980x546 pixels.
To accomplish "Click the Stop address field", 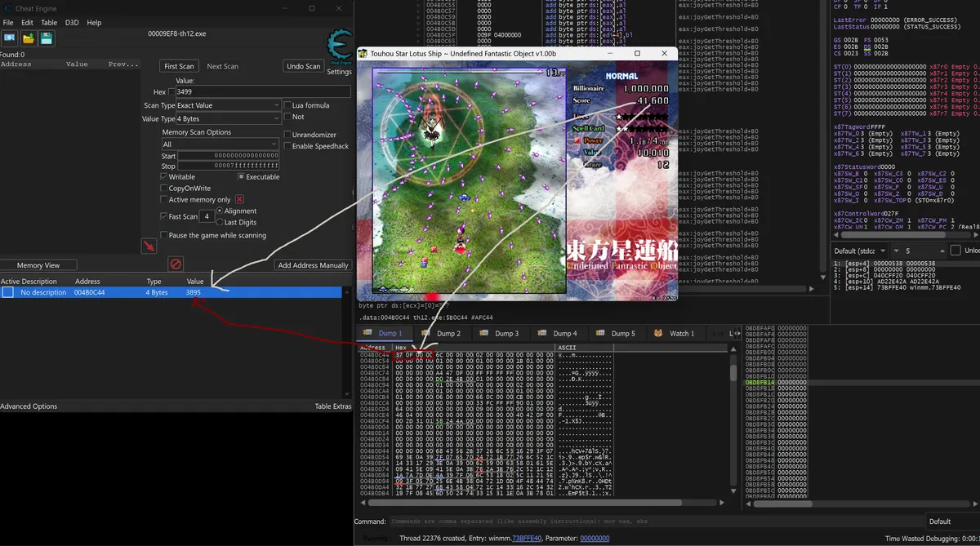I will coord(229,166).
